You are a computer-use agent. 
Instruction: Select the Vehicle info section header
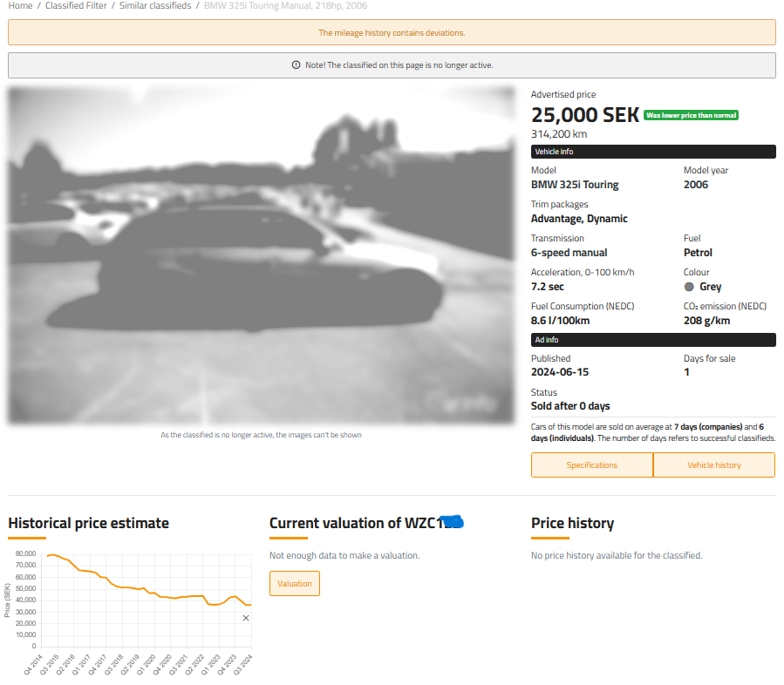652,152
